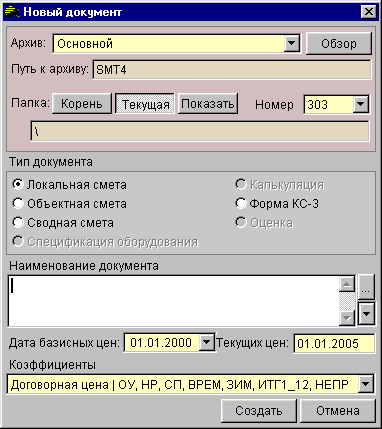The image size is (382, 429).
Task: Open the Номер dropdown
Action: click(360, 104)
